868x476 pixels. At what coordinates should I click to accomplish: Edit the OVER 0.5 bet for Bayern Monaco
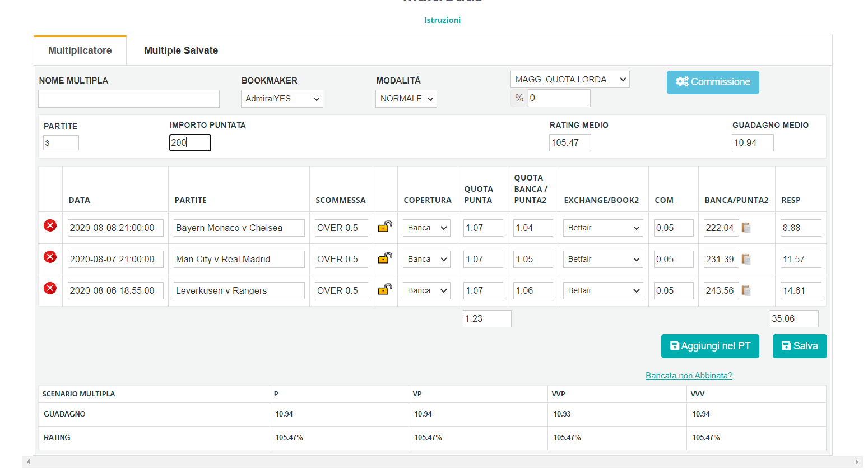click(x=341, y=228)
